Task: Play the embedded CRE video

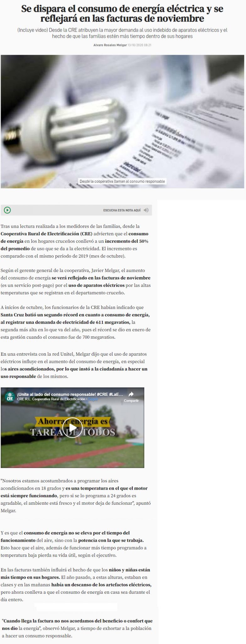Action: [x=72, y=428]
